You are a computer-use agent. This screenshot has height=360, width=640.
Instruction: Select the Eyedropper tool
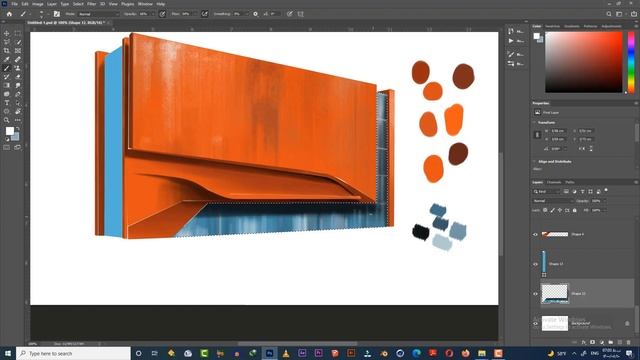pos(7,60)
